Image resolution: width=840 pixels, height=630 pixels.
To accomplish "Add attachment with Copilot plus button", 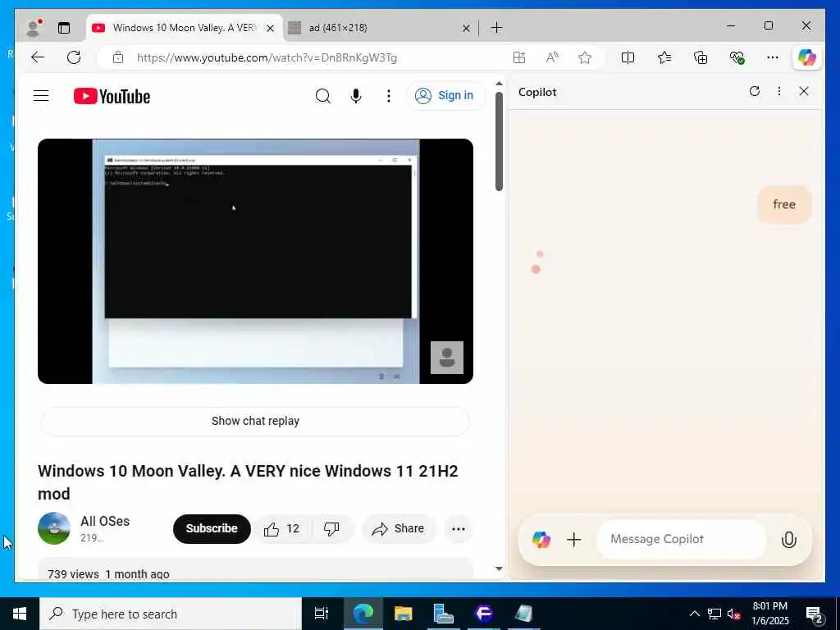I will (573, 539).
